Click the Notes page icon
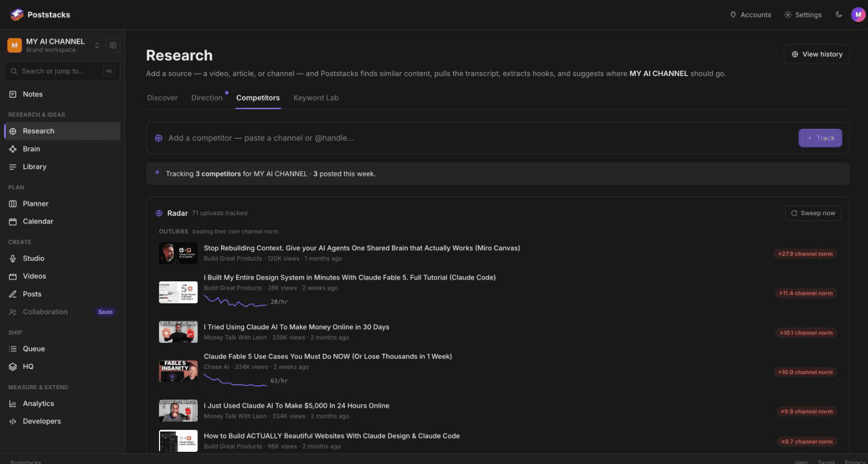Screen dimensions: 868x464 tap(13, 94)
